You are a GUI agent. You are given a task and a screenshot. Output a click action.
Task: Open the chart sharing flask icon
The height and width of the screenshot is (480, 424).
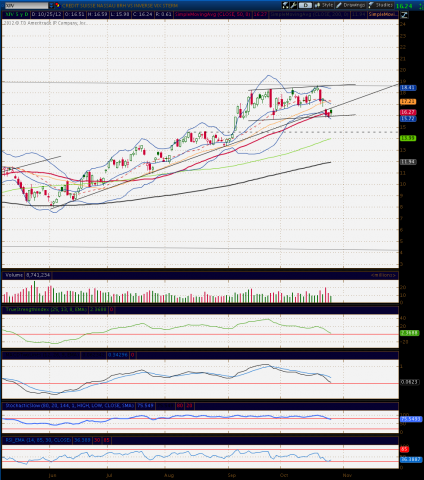pyautogui.click(x=285, y=5)
